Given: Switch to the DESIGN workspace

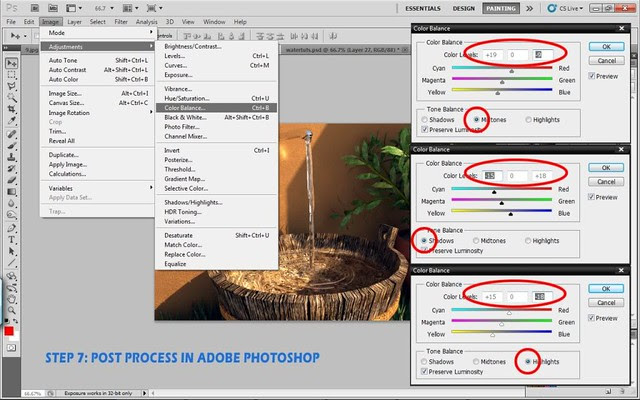Looking at the screenshot, I should (464, 8).
